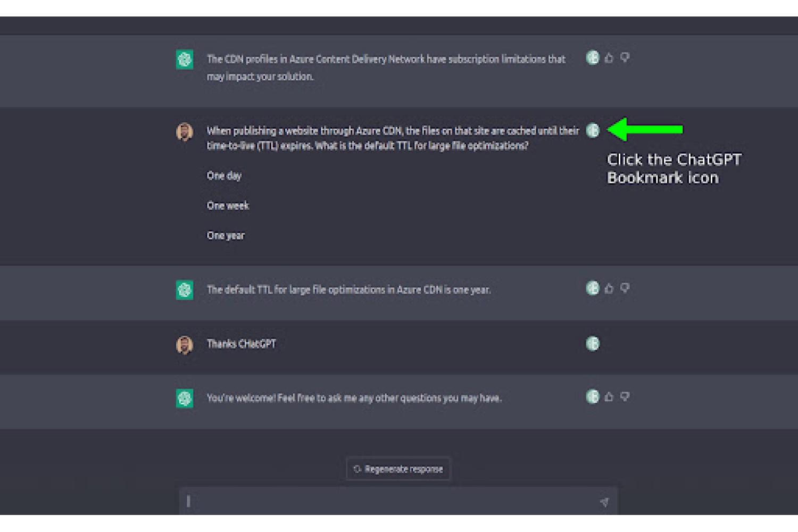The image size is (798, 532).
Task: Thumbs up the CDN profiles response
Action: [609, 57]
